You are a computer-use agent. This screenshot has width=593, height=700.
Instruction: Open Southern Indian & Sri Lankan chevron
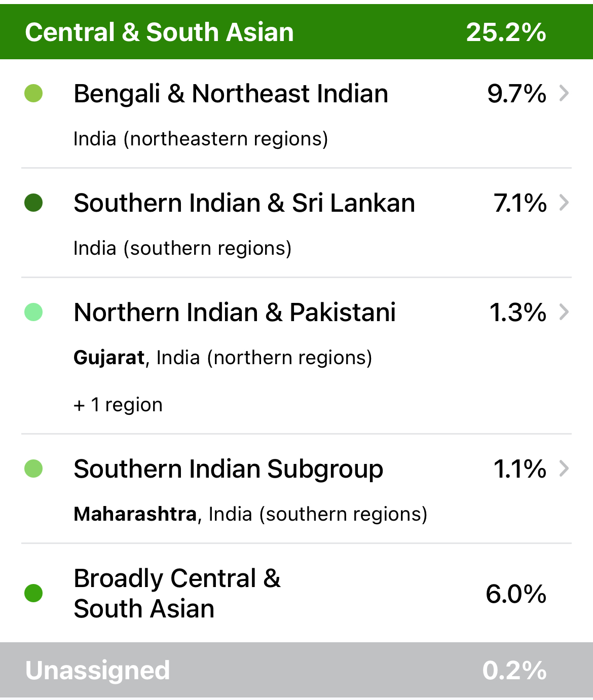[x=564, y=203]
